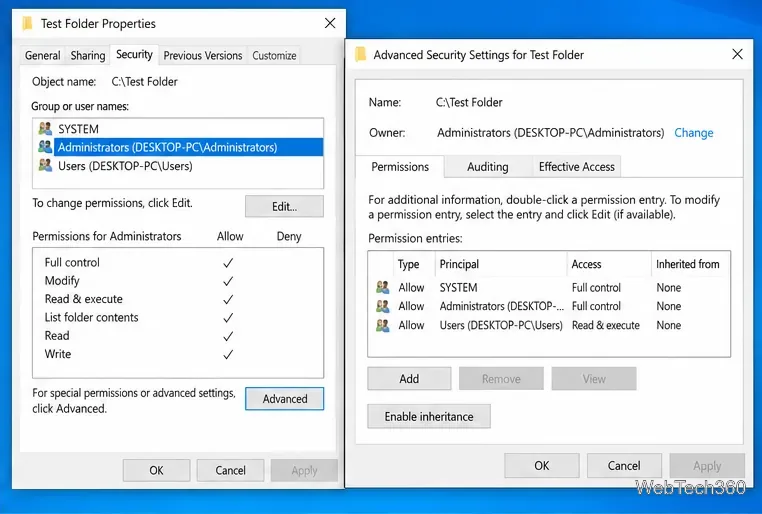Image resolution: width=762 pixels, height=514 pixels.
Task: Click OK in Advanced Security Settings
Action: pyautogui.click(x=542, y=465)
